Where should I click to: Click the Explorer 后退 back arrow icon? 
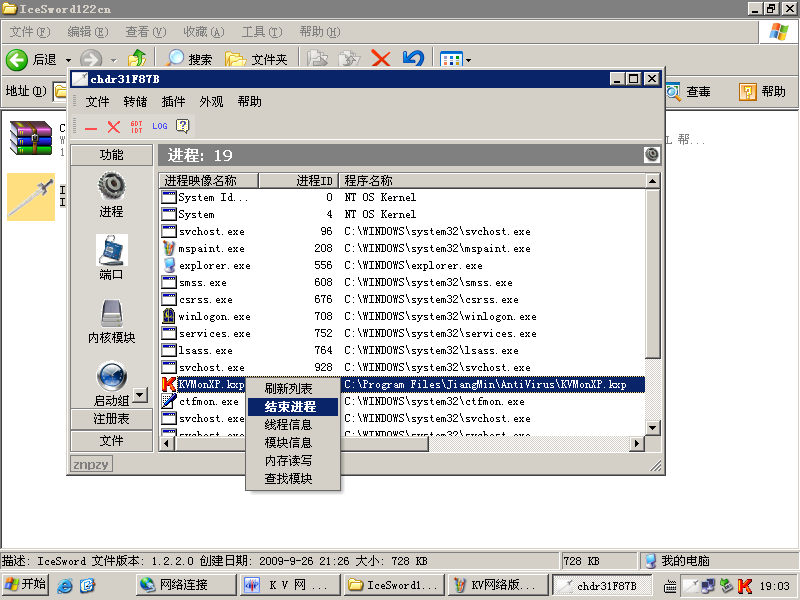pyautogui.click(x=17, y=60)
